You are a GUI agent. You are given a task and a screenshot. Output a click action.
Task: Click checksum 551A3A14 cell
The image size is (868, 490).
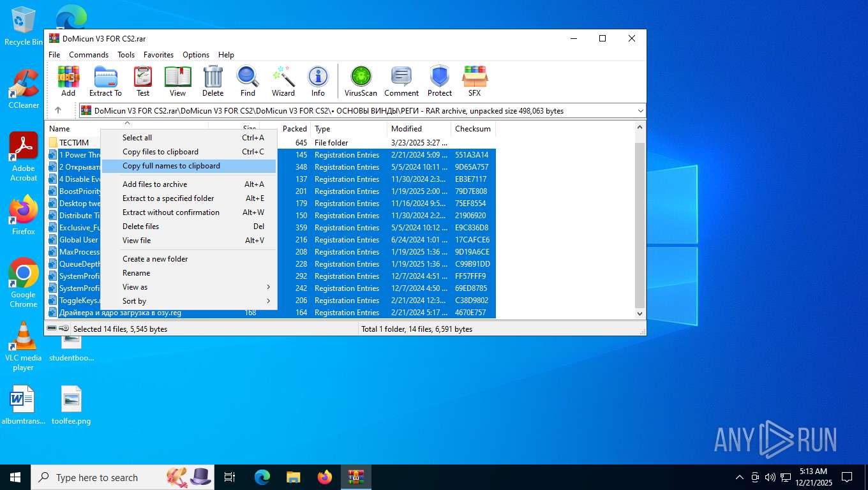(x=472, y=155)
